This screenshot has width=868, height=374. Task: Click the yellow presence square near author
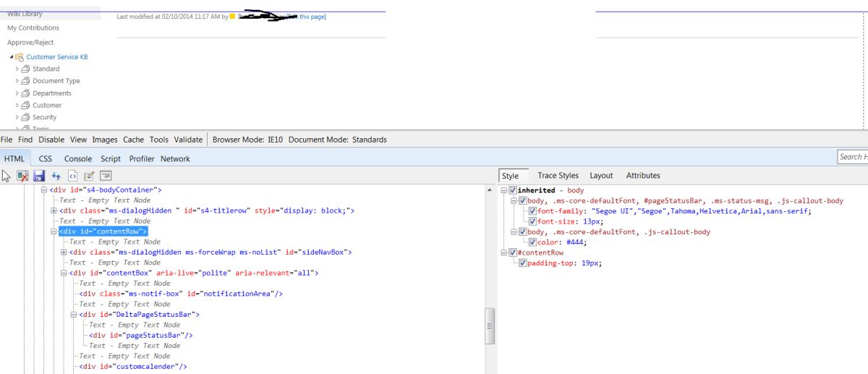232,17
